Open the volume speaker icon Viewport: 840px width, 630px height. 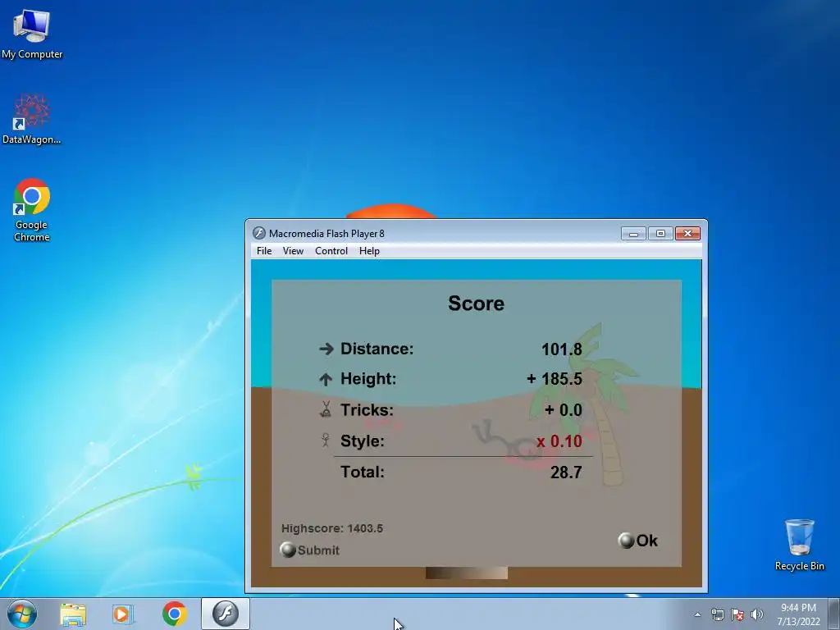click(x=757, y=614)
